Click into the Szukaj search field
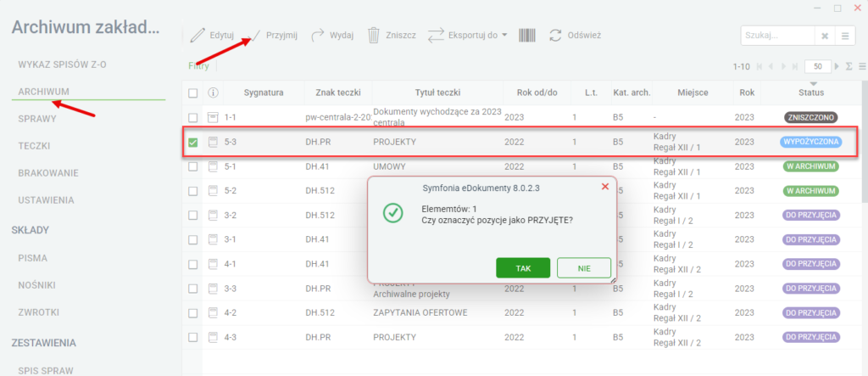868x376 pixels. tap(778, 36)
